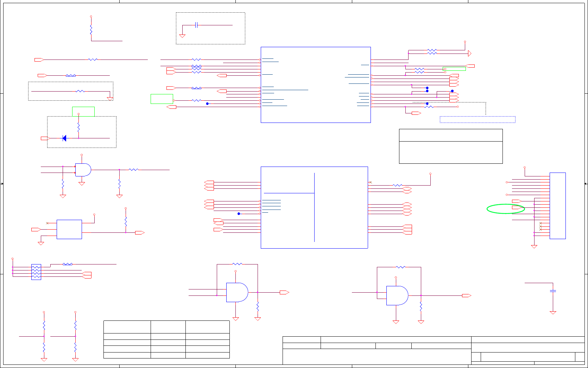The width and height of the screenshot is (588, 368).
Task: Select output port right of small blue block
Action: click(140, 233)
